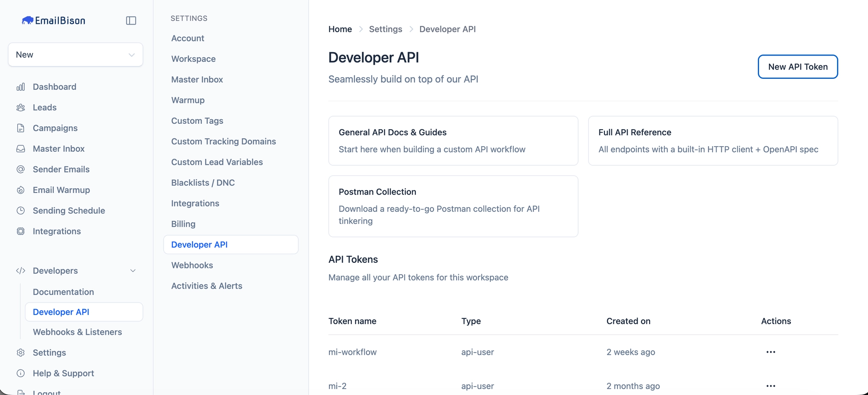
Task: Open the New dropdown
Action: 75,54
